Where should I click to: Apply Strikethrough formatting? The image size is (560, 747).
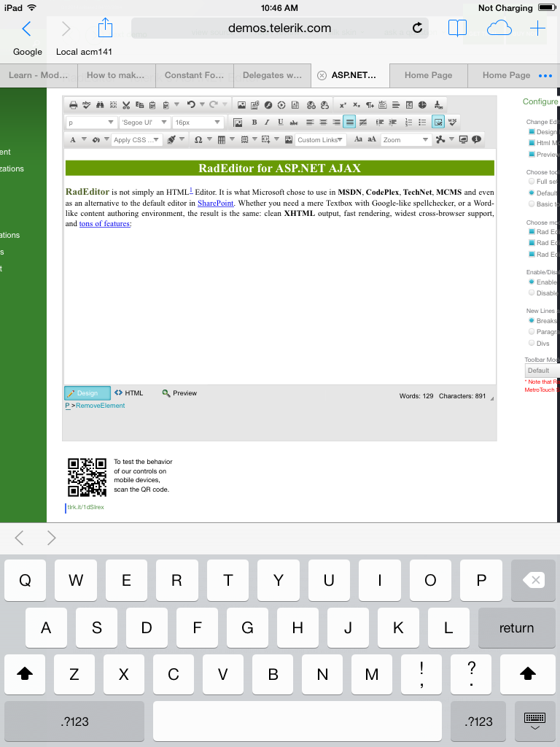pyautogui.click(x=294, y=123)
